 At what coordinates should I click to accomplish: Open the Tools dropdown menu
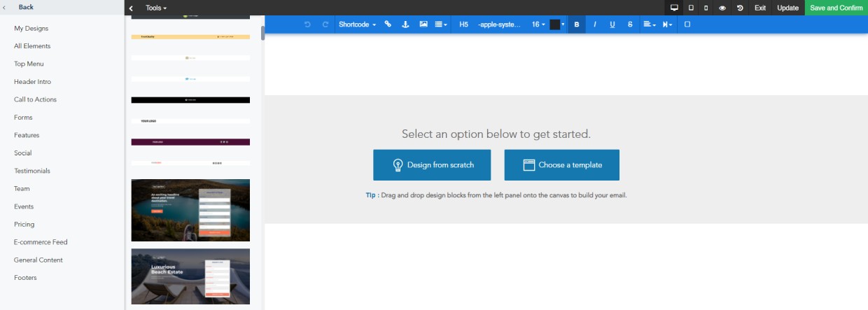click(x=156, y=8)
